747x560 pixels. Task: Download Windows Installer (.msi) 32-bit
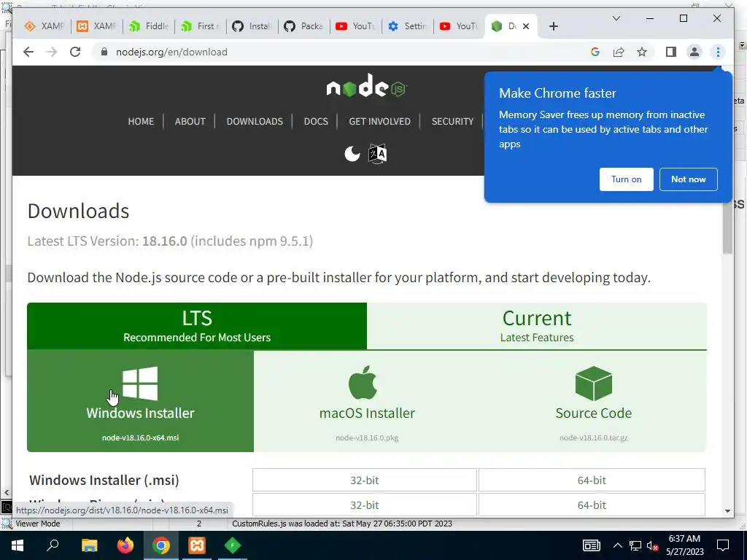click(365, 480)
